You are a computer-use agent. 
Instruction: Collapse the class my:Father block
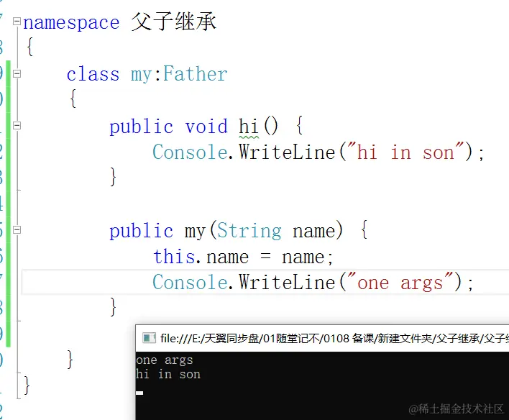click(x=17, y=74)
